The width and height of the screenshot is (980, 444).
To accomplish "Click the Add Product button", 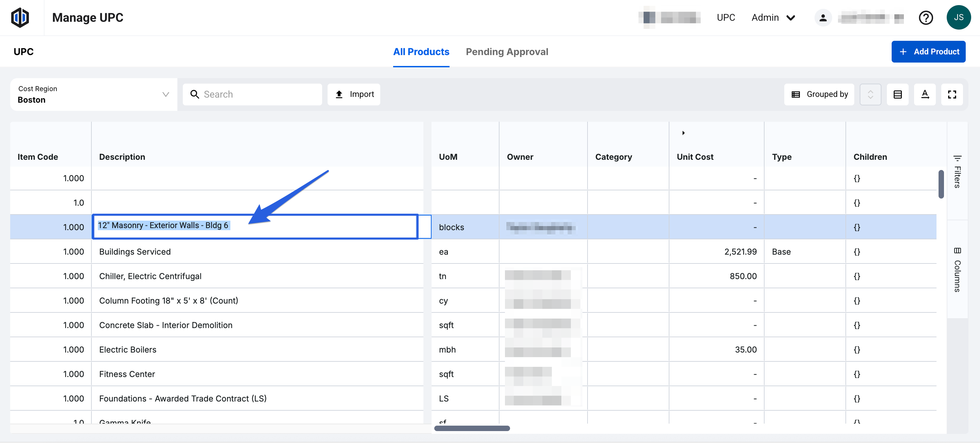I will 928,52.
